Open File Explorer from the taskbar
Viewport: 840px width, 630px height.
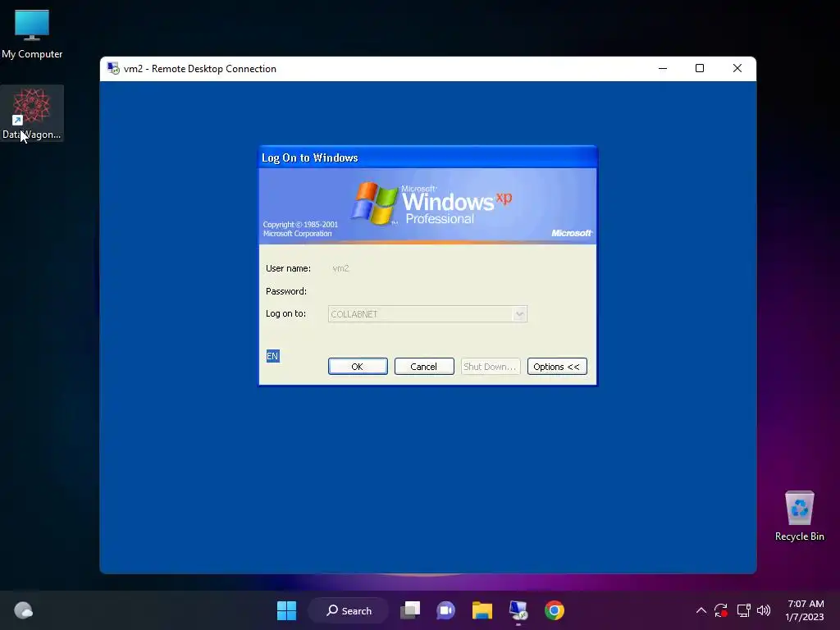tap(482, 610)
